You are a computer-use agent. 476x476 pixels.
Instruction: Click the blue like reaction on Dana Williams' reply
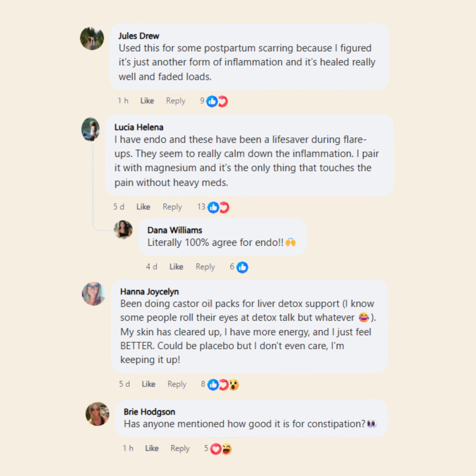pos(242,267)
